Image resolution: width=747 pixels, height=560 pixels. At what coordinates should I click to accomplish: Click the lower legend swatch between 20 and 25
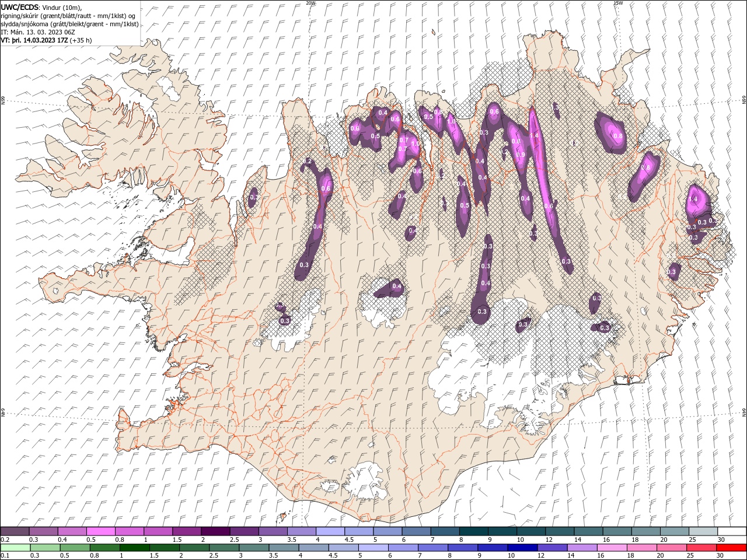[x=671, y=548]
